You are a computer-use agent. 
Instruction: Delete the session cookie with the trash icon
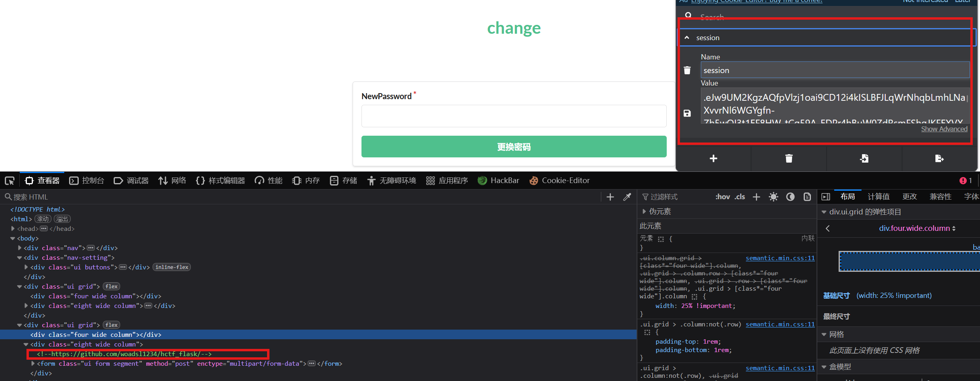(x=687, y=70)
